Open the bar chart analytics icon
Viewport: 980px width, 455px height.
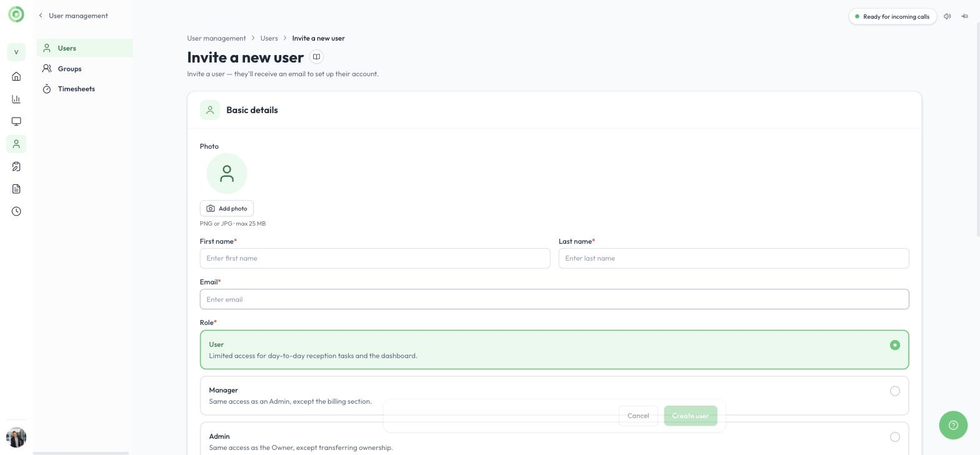click(16, 99)
